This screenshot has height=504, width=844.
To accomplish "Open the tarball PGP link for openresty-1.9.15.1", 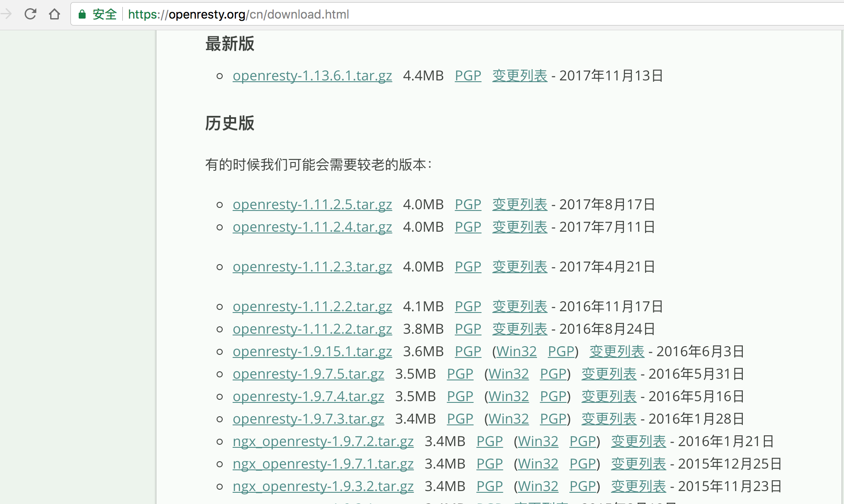I will (468, 351).
